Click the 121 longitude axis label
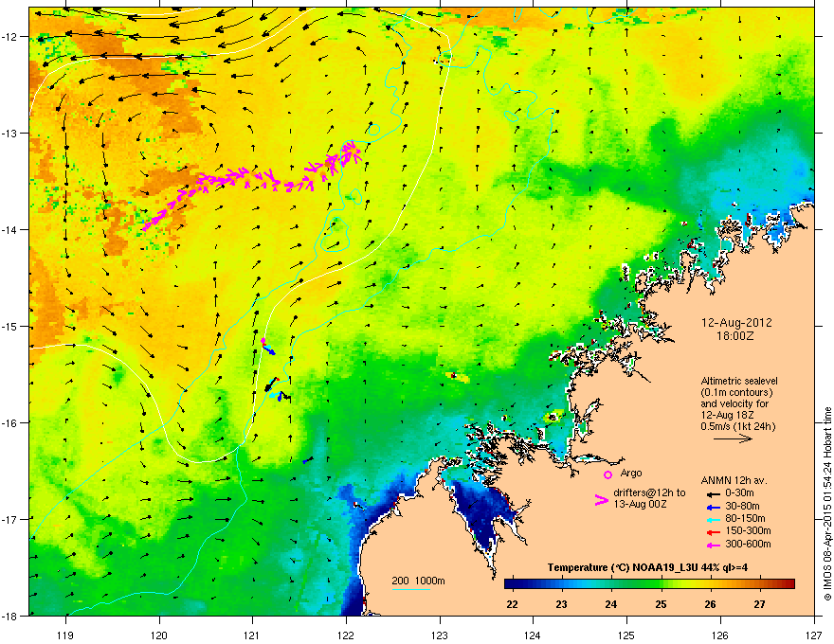The height and width of the screenshot is (644, 834). point(253,635)
